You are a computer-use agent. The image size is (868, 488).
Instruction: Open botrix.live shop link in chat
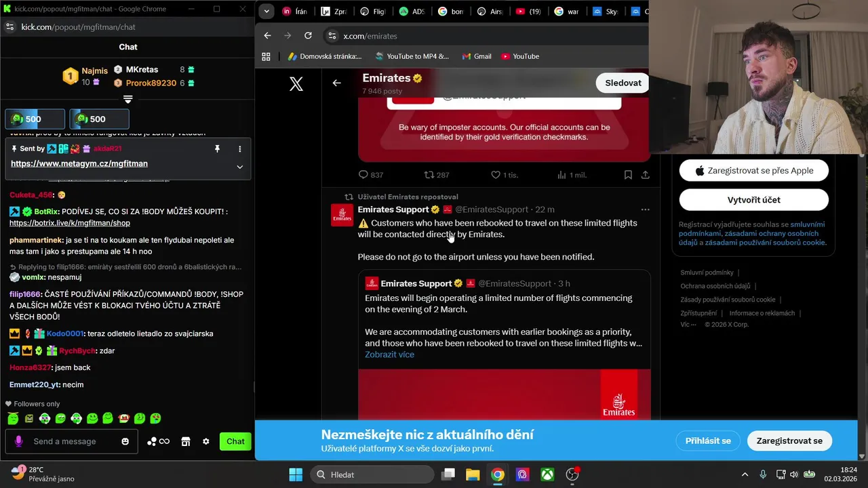click(70, 223)
